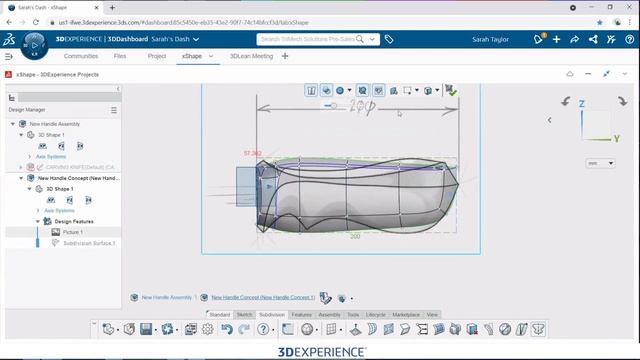Open the selection rectangle dropdown arrow
Viewport: 640px width, 360px height.
[x=417, y=90]
